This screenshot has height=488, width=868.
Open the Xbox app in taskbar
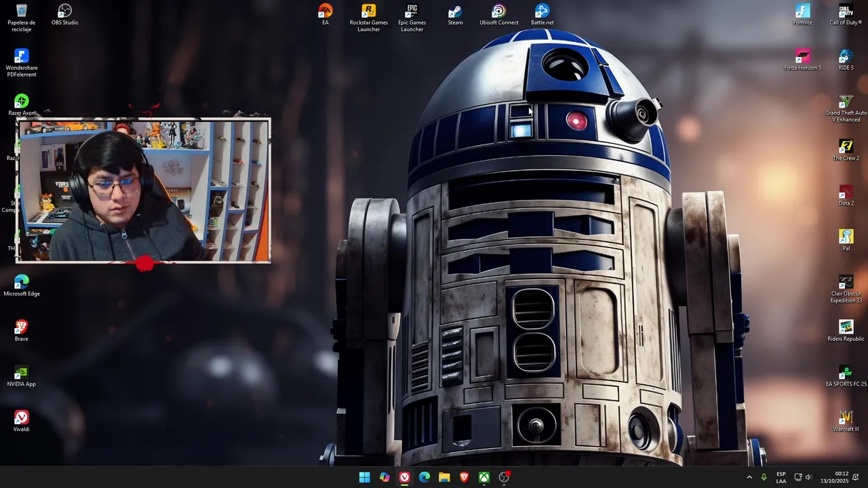tap(484, 477)
